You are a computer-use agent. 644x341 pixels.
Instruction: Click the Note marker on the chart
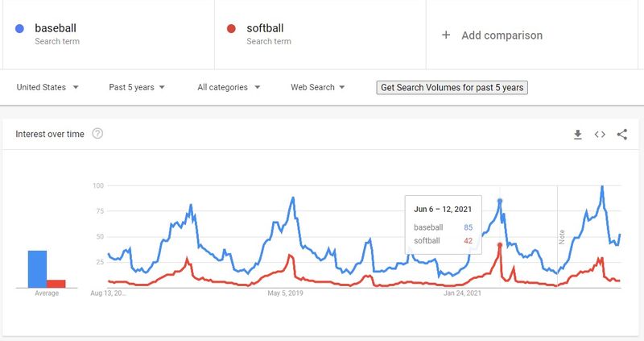click(x=562, y=237)
